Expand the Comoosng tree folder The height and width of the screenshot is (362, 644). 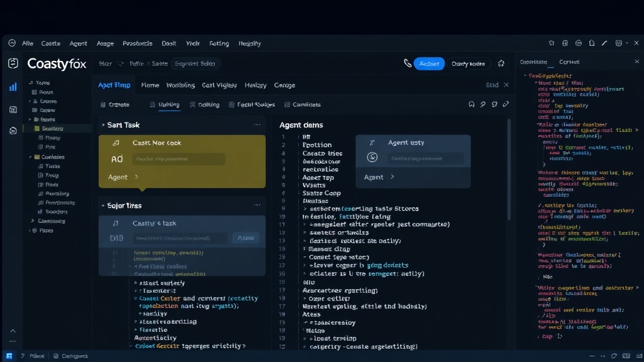click(33, 221)
